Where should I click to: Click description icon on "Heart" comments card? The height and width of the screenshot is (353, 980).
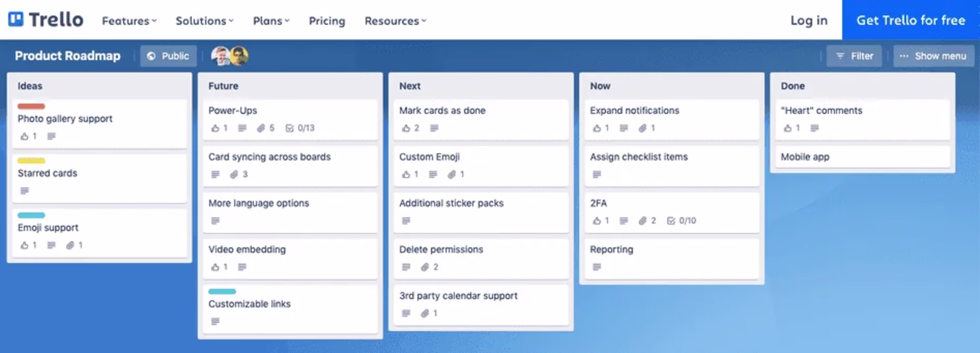click(x=815, y=128)
